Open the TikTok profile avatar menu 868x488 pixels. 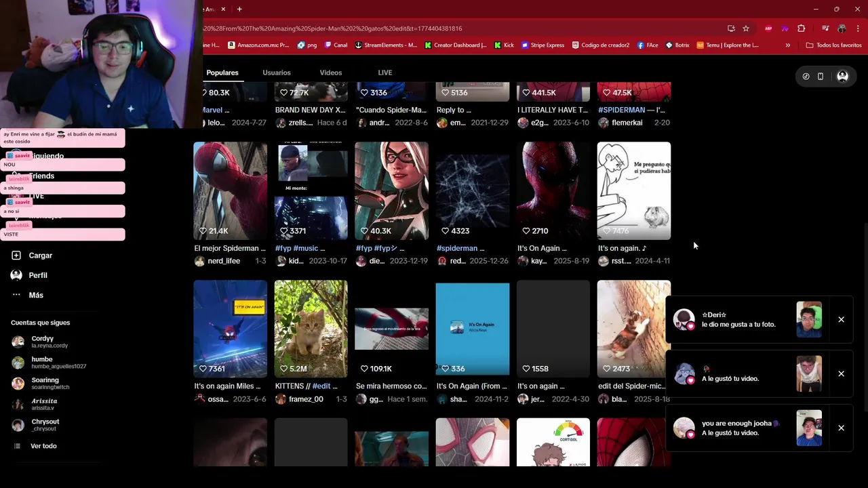842,77
